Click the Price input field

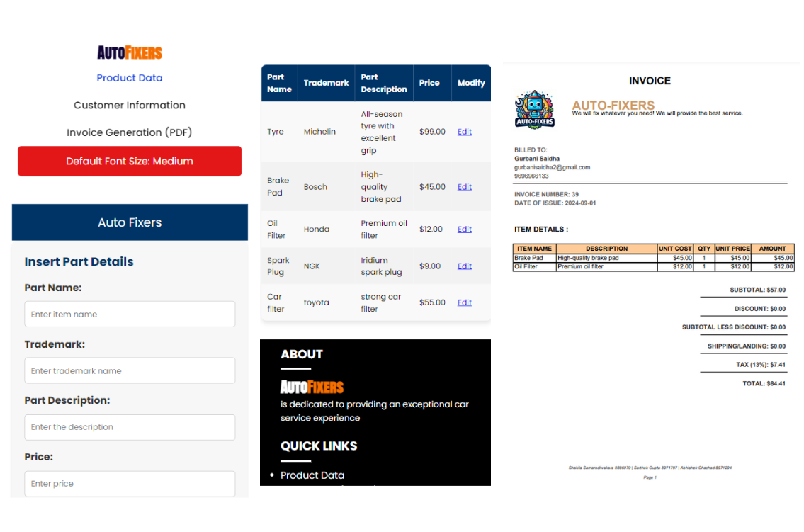pyautogui.click(x=130, y=484)
